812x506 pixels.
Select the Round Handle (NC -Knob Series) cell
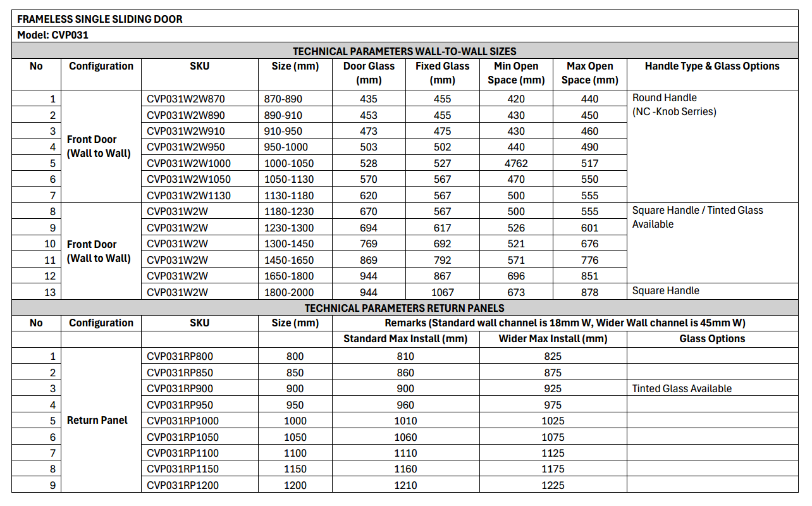click(x=712, y=147)
